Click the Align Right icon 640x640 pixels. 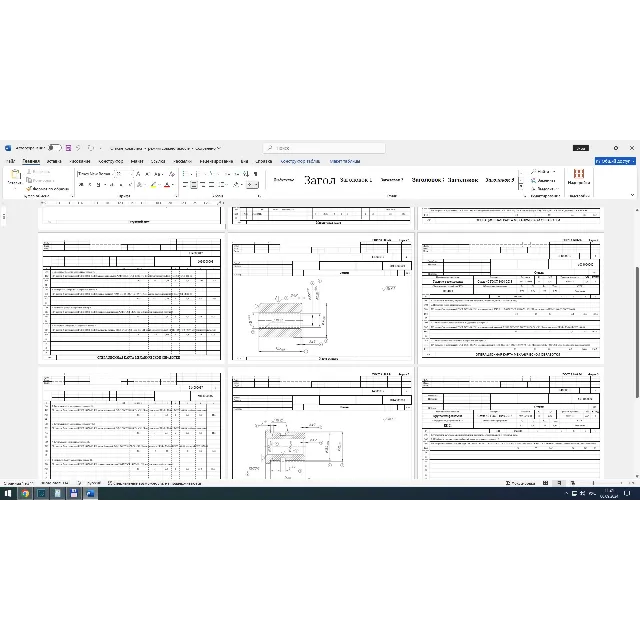(x=203, y=185)
